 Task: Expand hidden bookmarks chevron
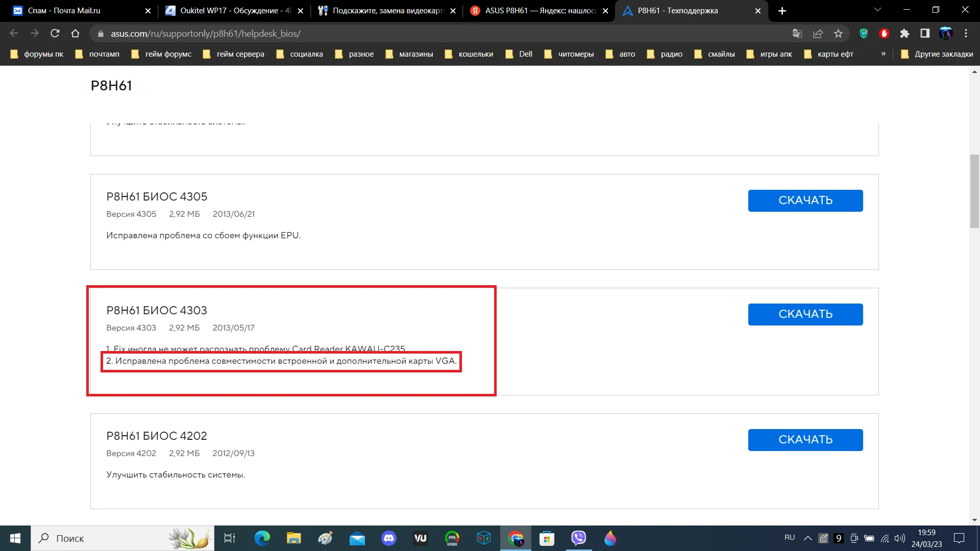[883, 54]
